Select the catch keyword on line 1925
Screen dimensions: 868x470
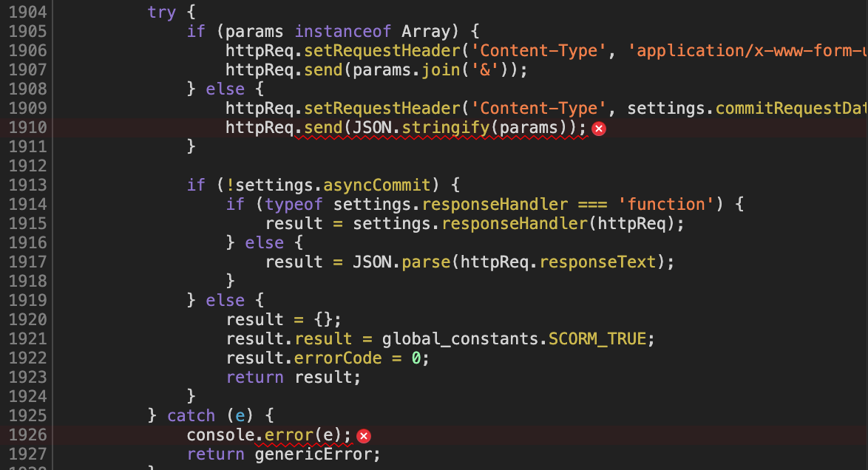click(191, 415)
